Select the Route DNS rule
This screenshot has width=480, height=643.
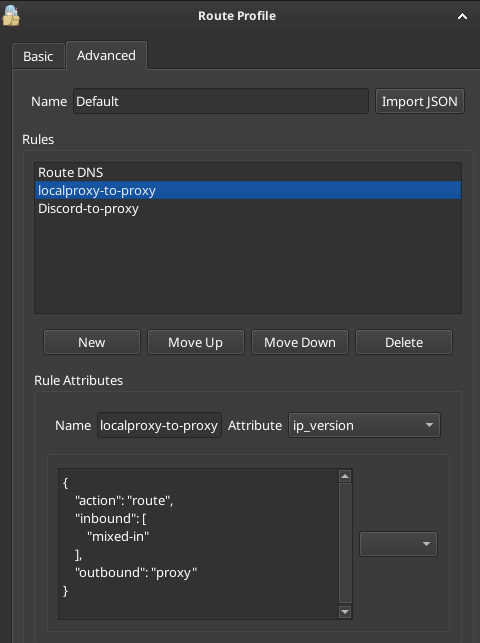248,172
